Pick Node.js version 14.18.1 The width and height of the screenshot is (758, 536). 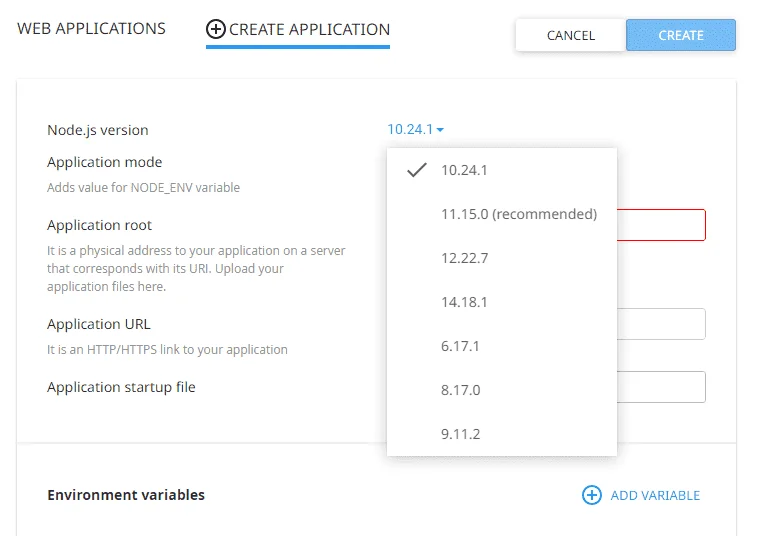[502, 302]
